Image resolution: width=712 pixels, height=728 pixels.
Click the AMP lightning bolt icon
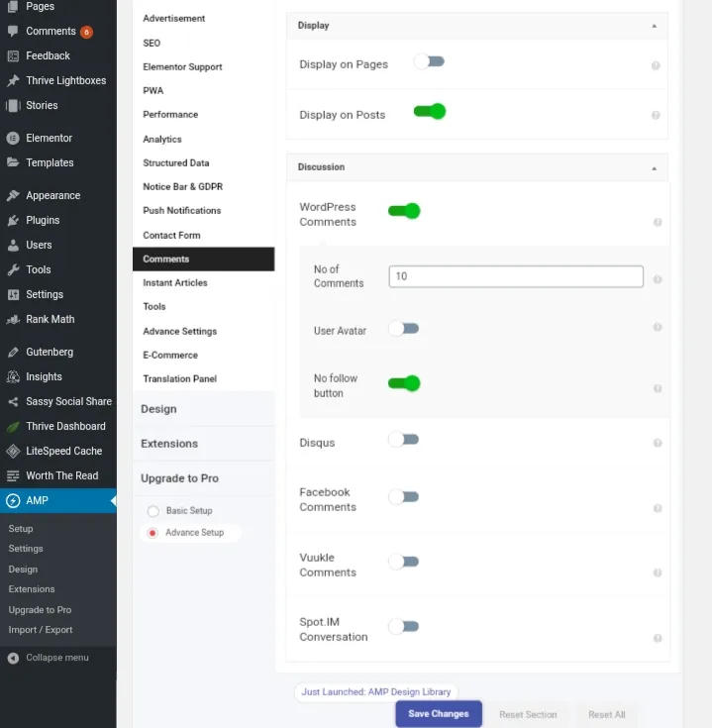click(13, 500)
